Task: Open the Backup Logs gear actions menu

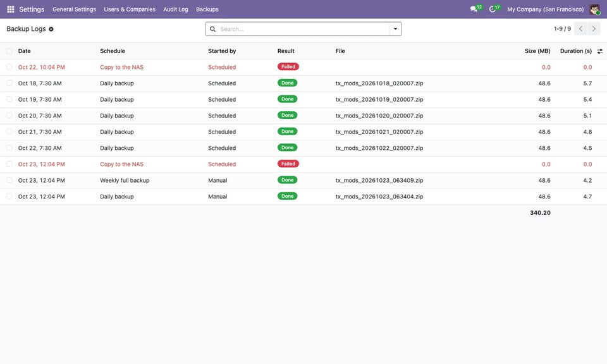Action: tap(51, 29)
